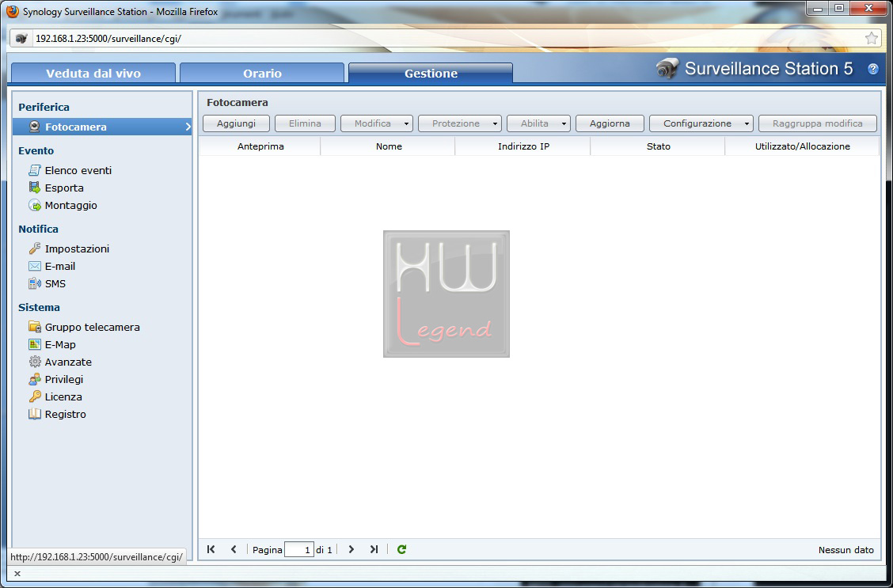Open help via the blue question mark

873,70
